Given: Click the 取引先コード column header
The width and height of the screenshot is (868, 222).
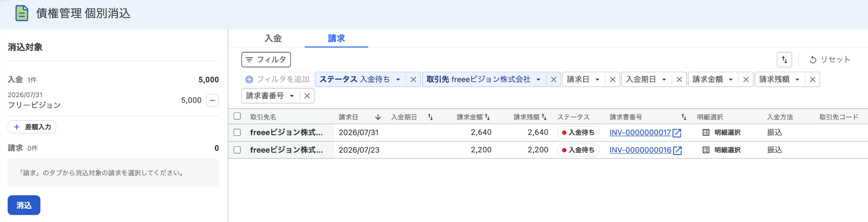Looking at the screenshot, I should pos(839,117).
